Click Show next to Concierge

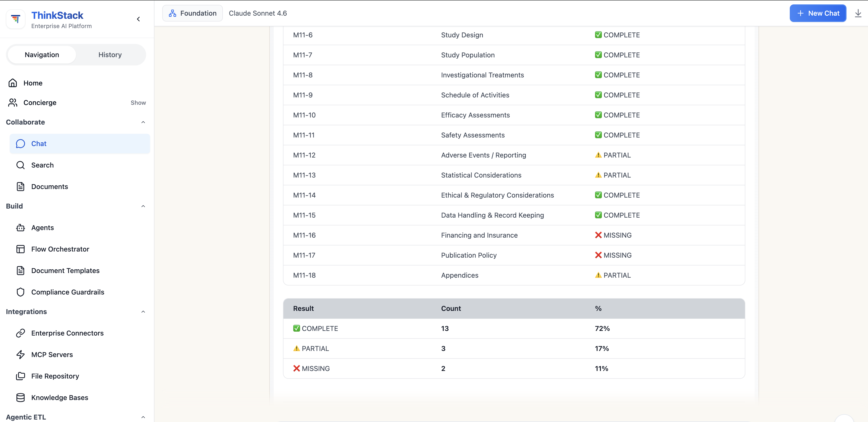coord(138,103)
